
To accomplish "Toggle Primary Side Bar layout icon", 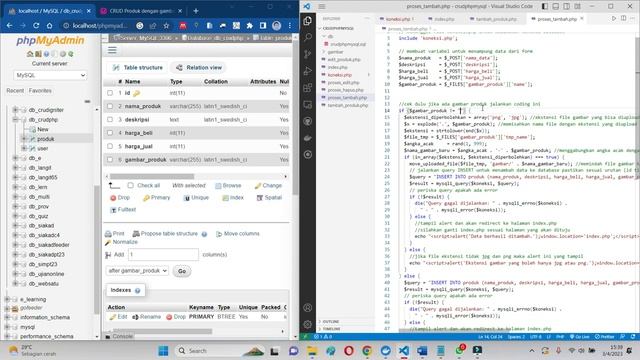I will tap(545, 6).
